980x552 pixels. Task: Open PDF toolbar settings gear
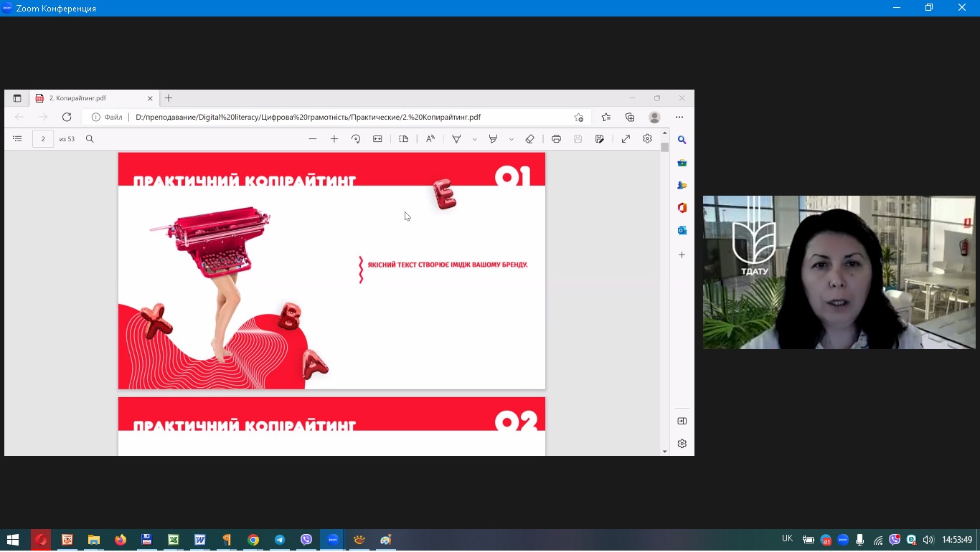[647, 139]
